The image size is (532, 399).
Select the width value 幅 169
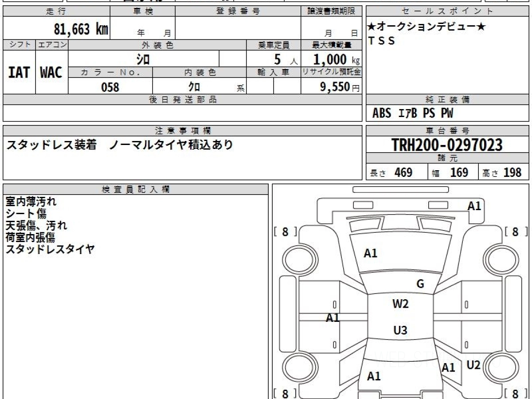pos(450,172)
